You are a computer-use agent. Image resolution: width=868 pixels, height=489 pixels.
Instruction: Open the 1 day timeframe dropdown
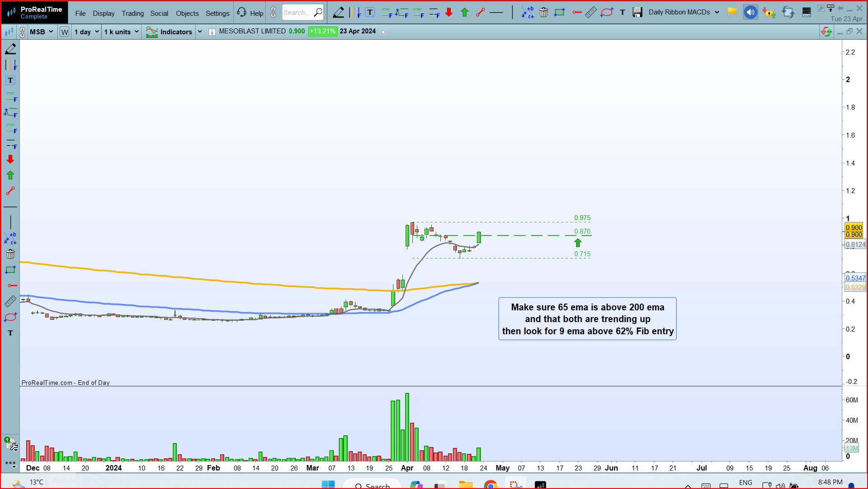pyautogui.click(x=86, y=32)
